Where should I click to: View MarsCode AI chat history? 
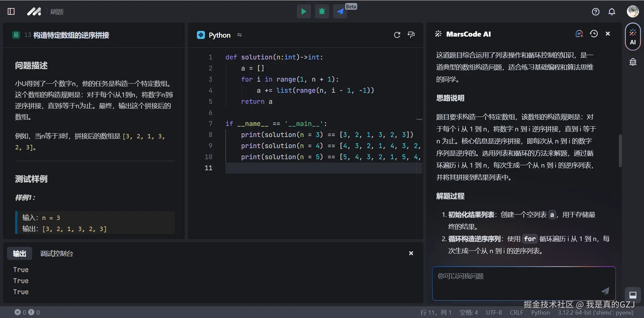click(594, 34)
